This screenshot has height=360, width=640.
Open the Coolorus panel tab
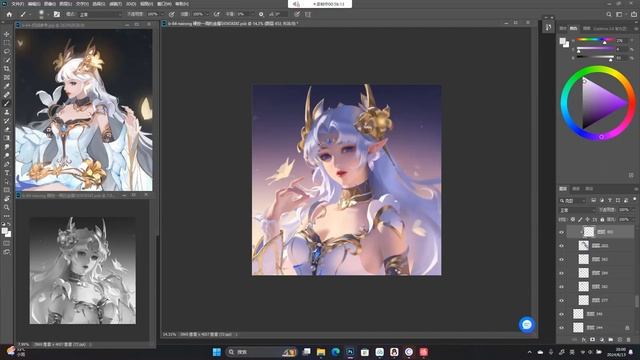click(x=609, y=29)
